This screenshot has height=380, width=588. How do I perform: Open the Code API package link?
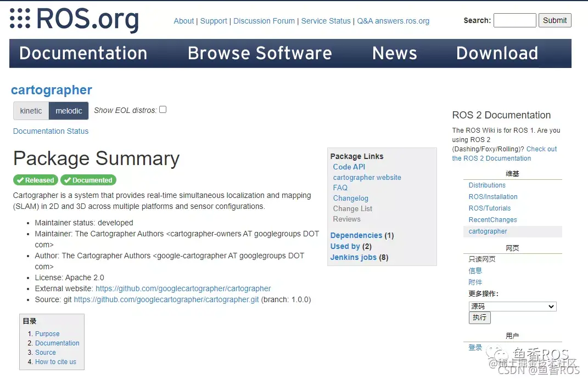349,167
